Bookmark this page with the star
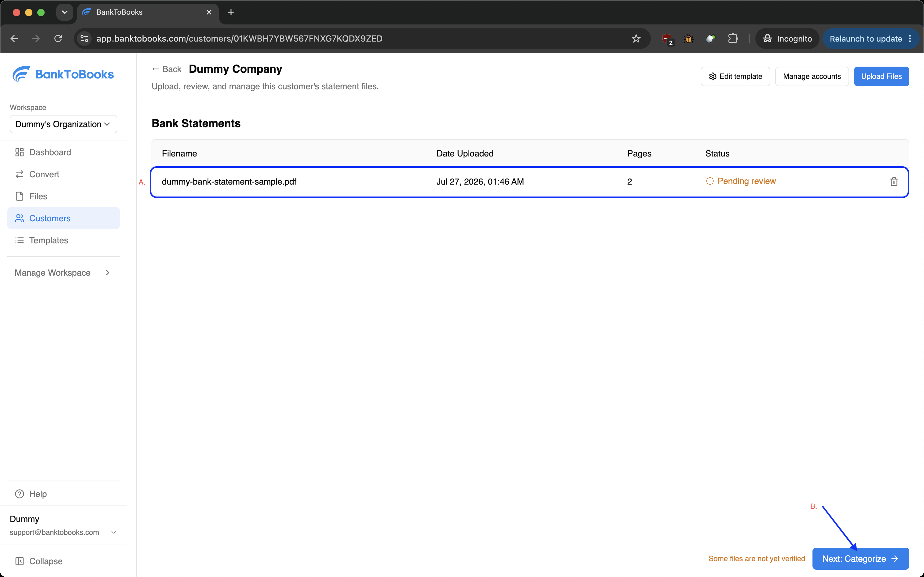This screenshot has height=577, width=924. 636,39
